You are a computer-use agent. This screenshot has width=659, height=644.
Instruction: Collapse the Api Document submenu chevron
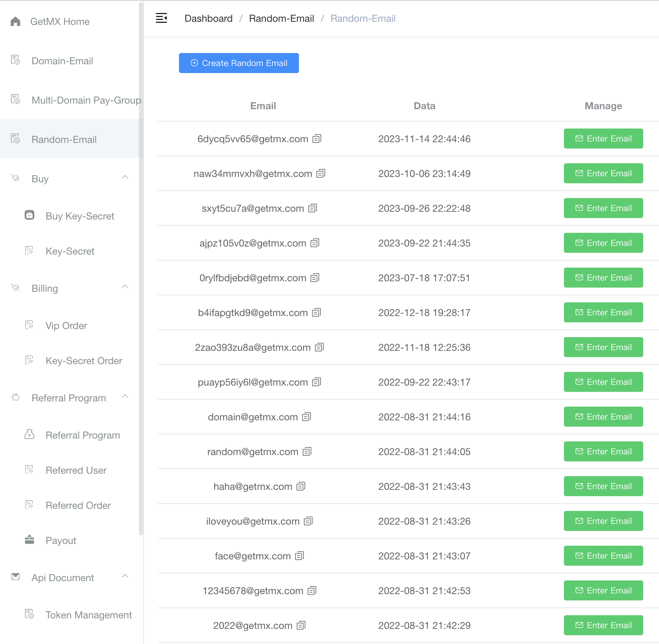pos(125,576)
